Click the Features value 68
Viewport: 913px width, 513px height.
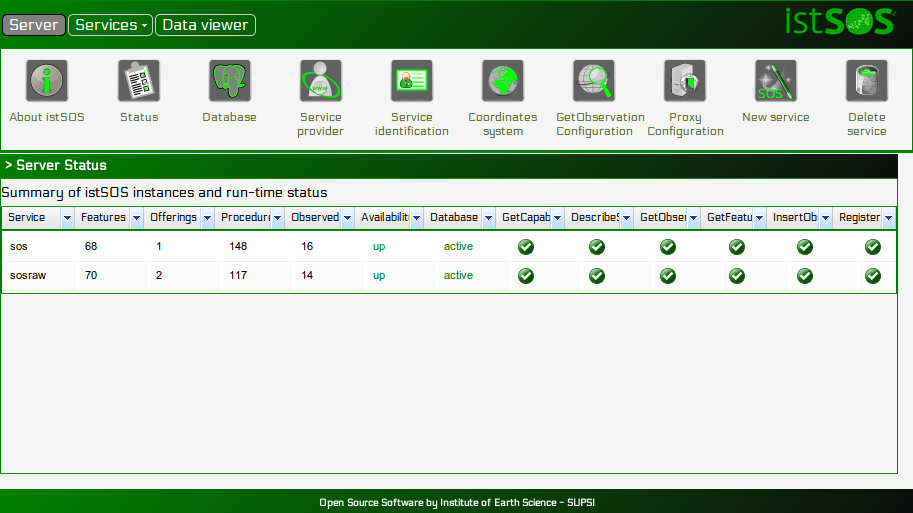pos(91,246)
